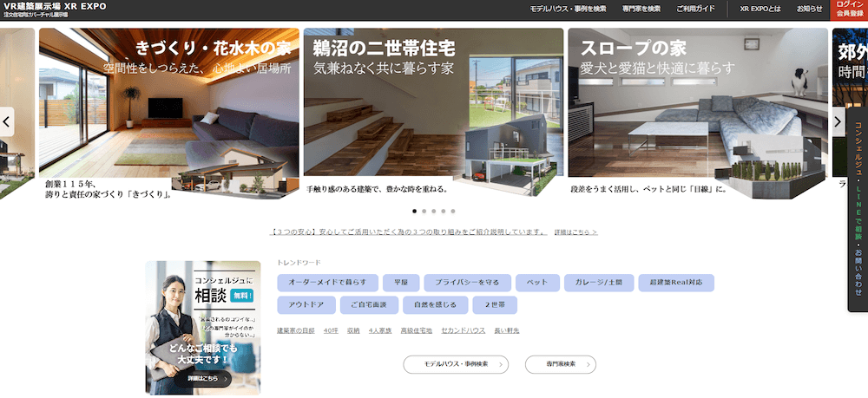Click the previous slide arrow on carousel

(7, 121)
